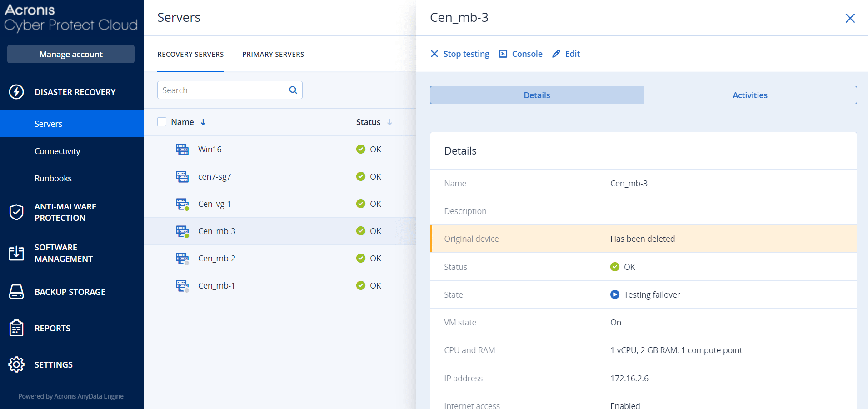Open the Manage account button
868x409 pixels.
[x=70, y=54]
